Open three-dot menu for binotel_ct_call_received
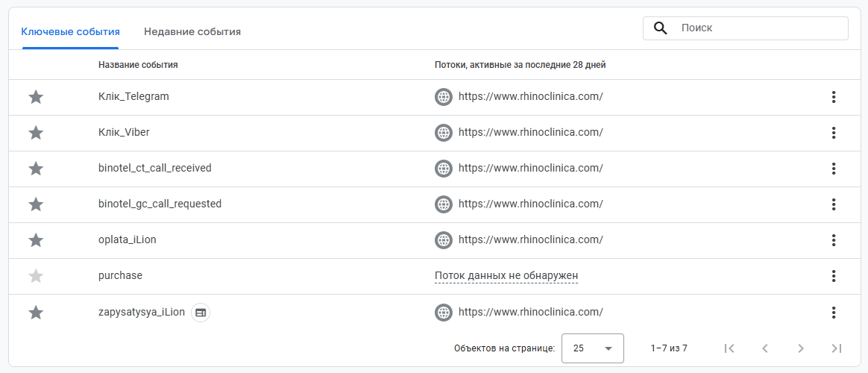This screenshot has width=868, height=373. click(834, 169)
